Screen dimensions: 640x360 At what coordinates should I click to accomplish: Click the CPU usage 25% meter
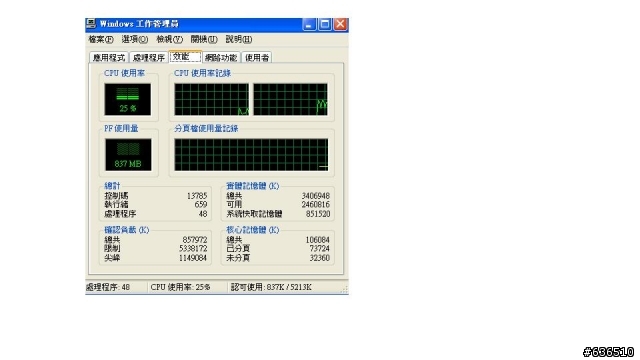click(x=127, y=99)
